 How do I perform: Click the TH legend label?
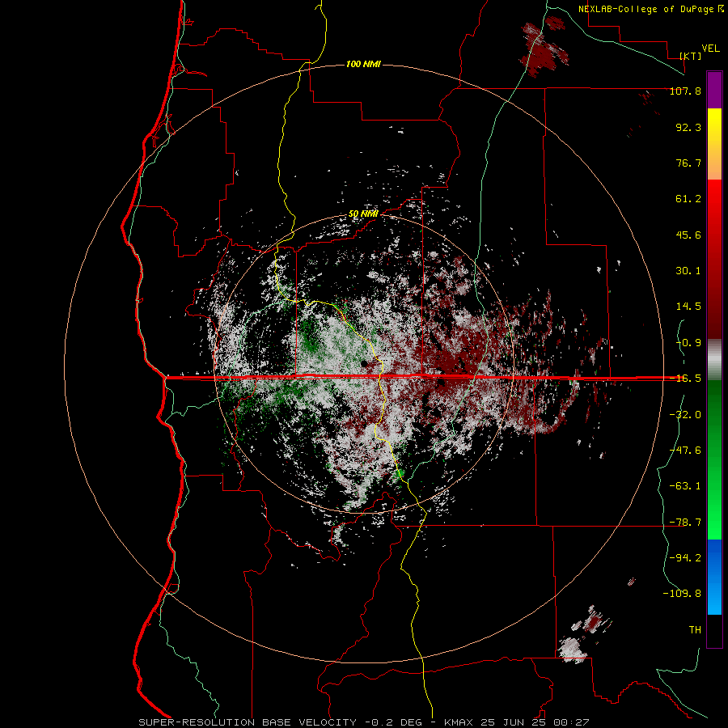[x=695, y=630]
